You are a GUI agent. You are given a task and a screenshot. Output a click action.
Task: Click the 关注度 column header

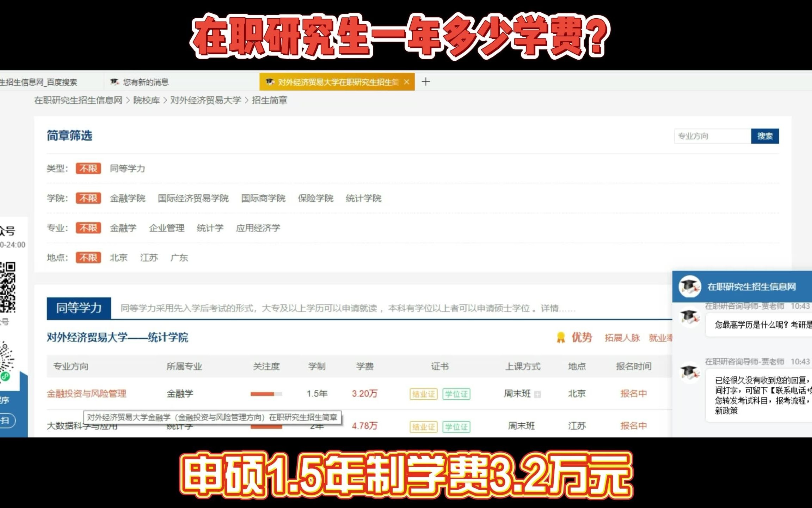pos(266,366)
